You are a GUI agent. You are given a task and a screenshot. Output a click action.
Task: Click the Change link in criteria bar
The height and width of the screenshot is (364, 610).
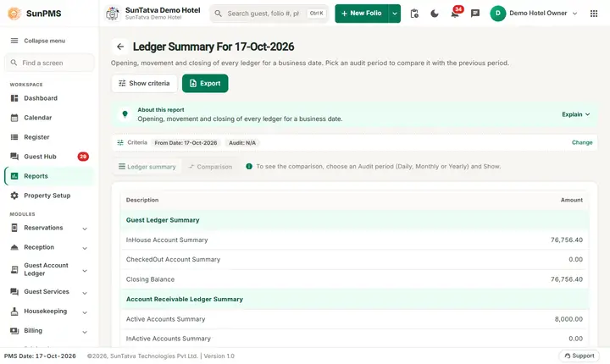click(x=582, y=142)
